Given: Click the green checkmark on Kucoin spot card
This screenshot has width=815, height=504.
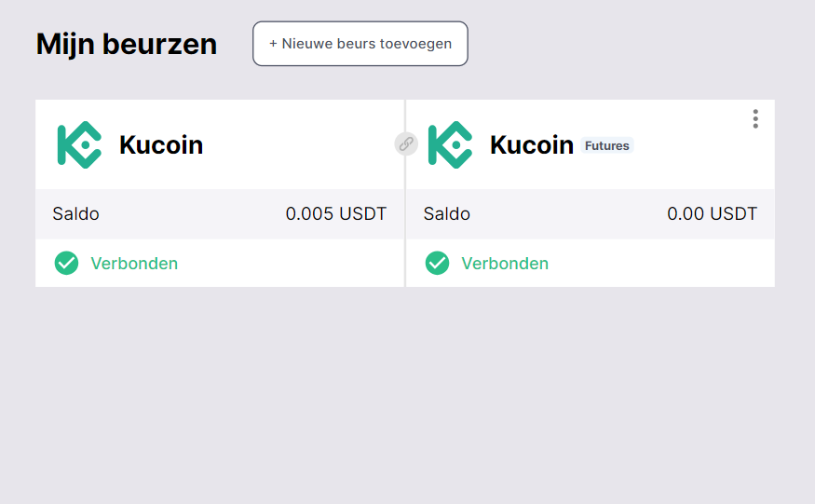Looking at the screenshot, I should click(66, 264).
